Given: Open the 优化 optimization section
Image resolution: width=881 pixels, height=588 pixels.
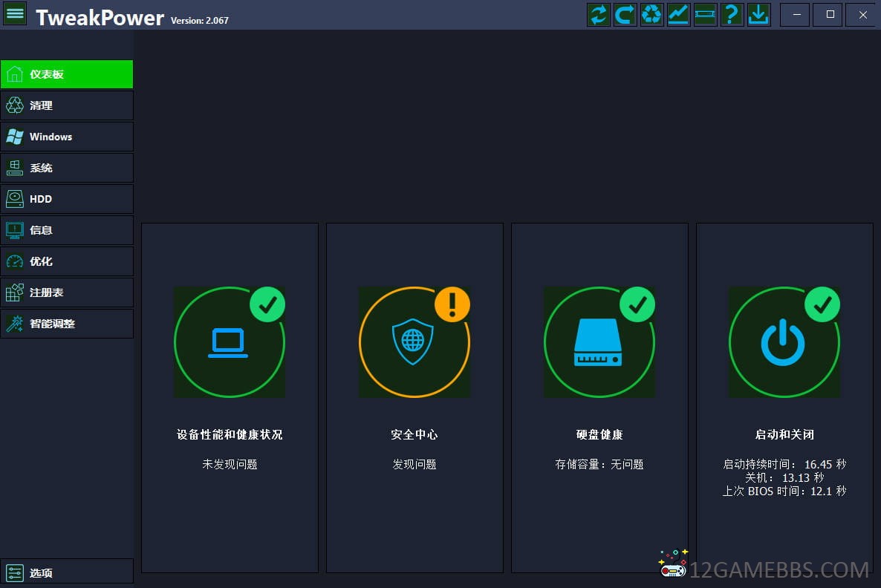Looking at the screenshot, I should (x=67, y=261).
